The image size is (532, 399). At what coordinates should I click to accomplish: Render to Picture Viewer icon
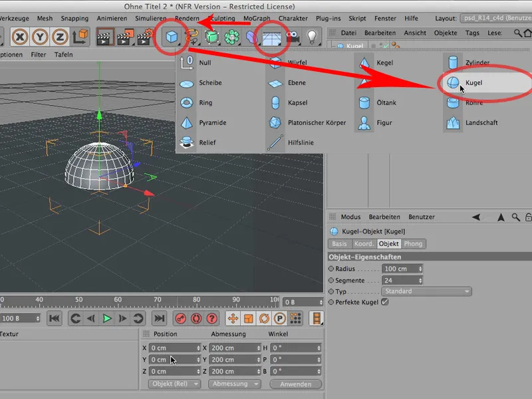[126, 37]
